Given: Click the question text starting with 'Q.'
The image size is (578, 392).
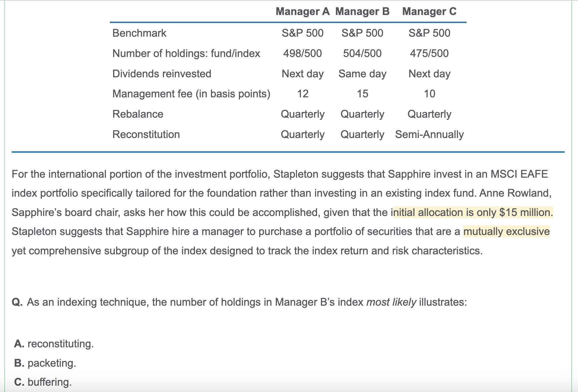Looking at the screenshot, I should coord(239,302).
